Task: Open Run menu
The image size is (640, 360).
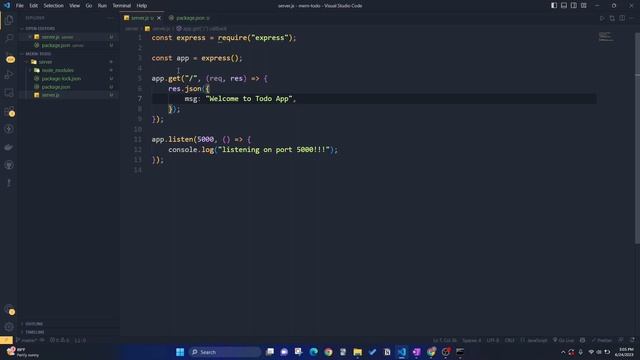Action: coord(102,6)
